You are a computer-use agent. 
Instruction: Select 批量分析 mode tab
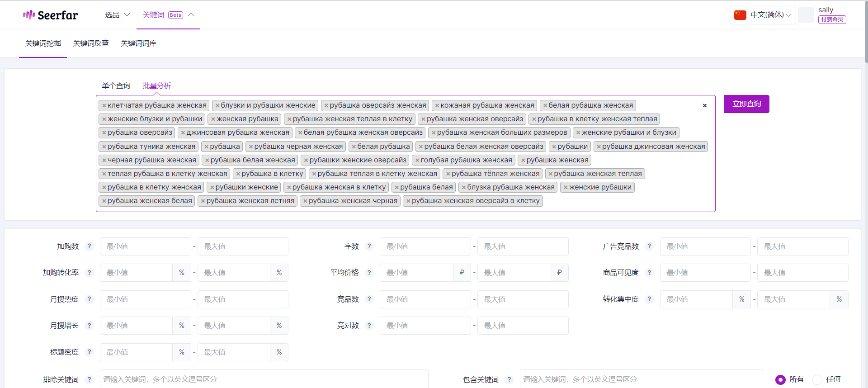[x=157, y=85]
